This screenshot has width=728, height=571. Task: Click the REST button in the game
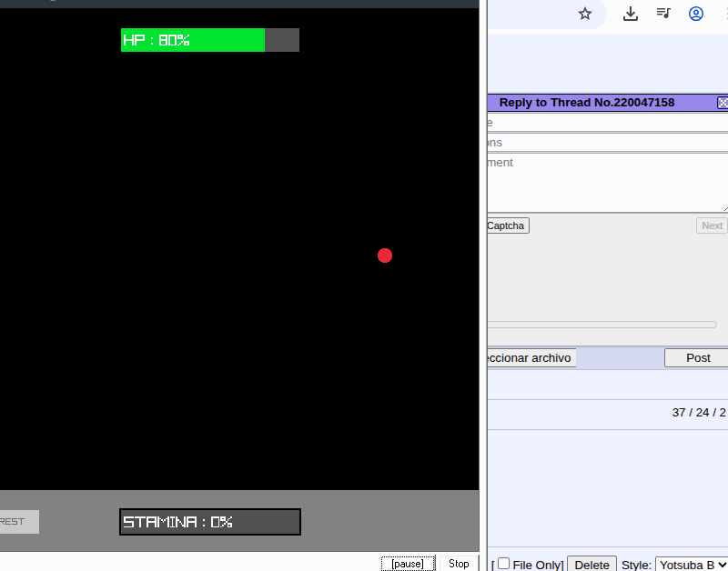[x=19, y=521]
